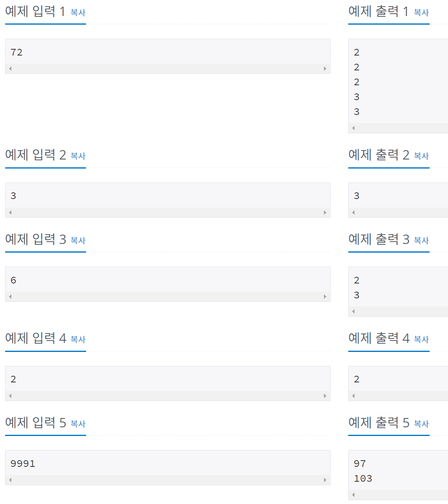The image size is (448, 504).
Task: Click the right scroll arrow under sample input 1
Action: 325,68
